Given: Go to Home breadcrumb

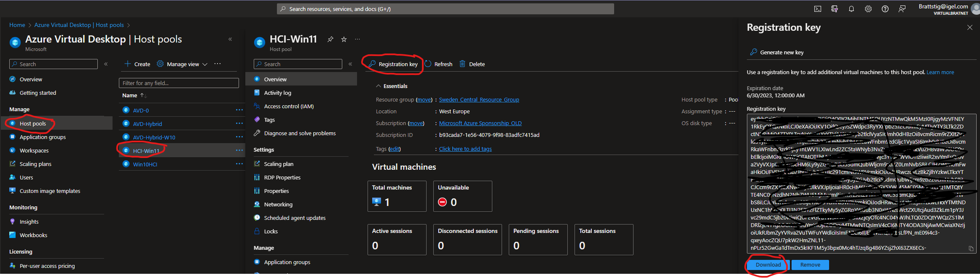Looking at the screenshot, I should coord(17,25).
